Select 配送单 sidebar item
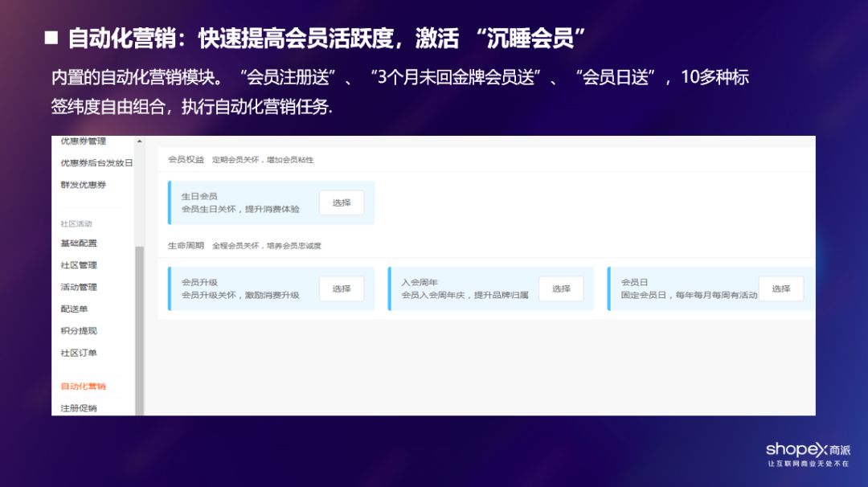The height and width of the screenshot is (487, 868). [74, 309]
